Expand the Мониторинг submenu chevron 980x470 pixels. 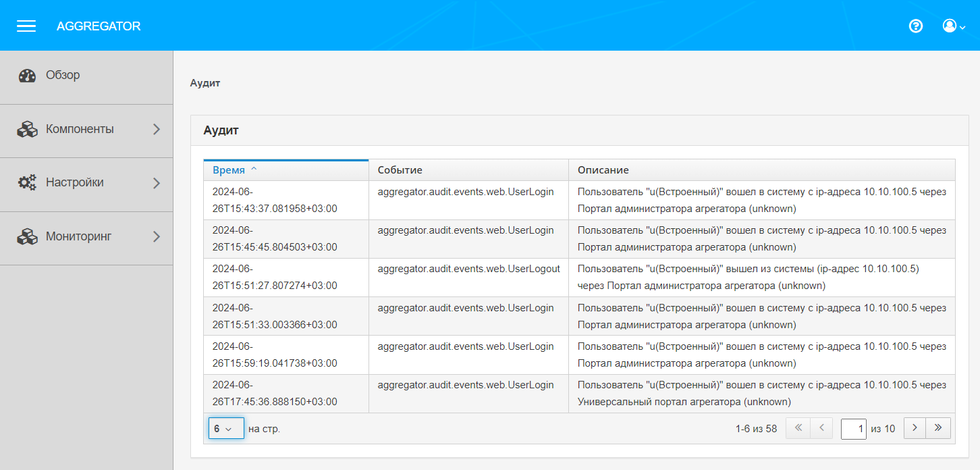point(157,236)
